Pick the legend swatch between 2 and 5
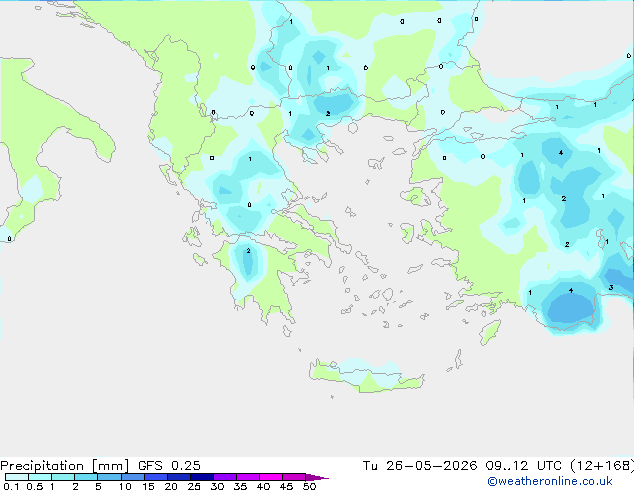 86,477
